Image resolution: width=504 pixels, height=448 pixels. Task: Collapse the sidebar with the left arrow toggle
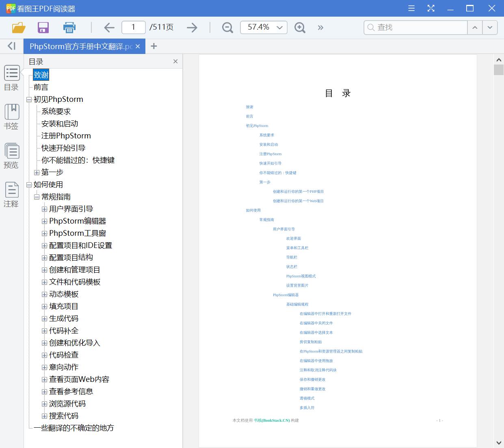point(11,46)
